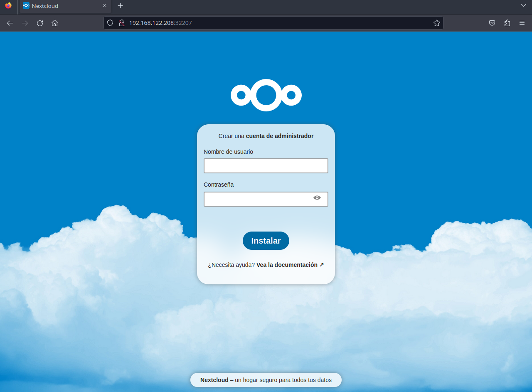This screenshot has height=392, width=532.
Task: Click the 'Nombre de usuario' label
Action: (228, 152)
